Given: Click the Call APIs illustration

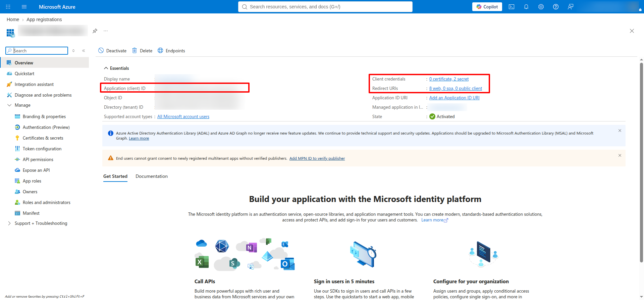Looking at the screenshot, I should (x=245, y=254).
